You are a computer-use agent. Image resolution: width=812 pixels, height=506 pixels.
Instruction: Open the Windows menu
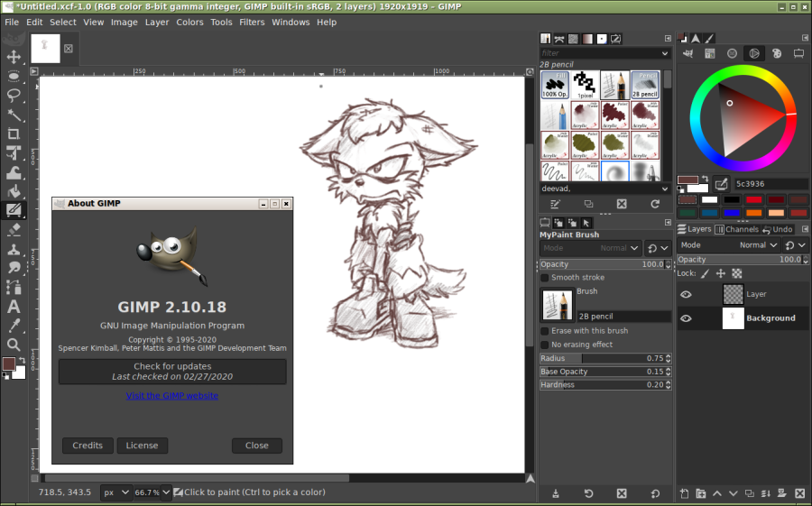pyautogui.click(x=291, y=23)
